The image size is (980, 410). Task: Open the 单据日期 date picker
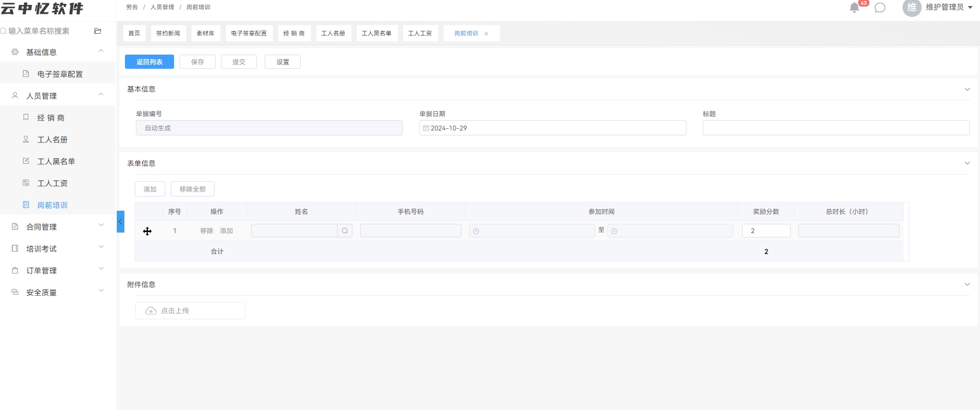point(553,128)
